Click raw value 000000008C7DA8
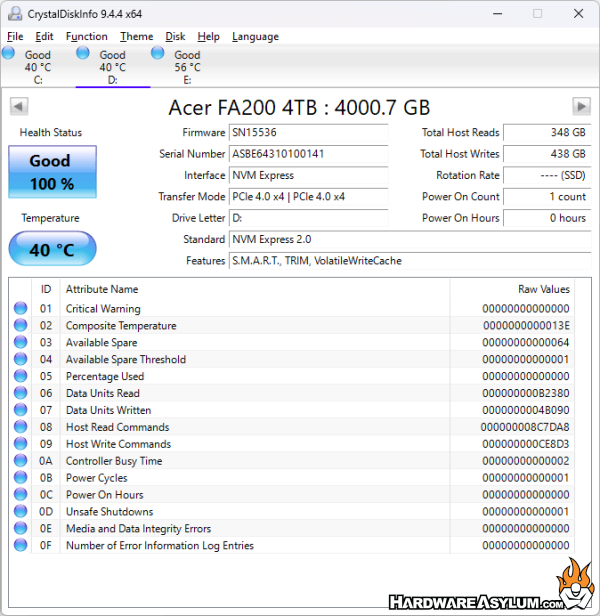This screenshot has width=600, height=616. tap(525, 427)
